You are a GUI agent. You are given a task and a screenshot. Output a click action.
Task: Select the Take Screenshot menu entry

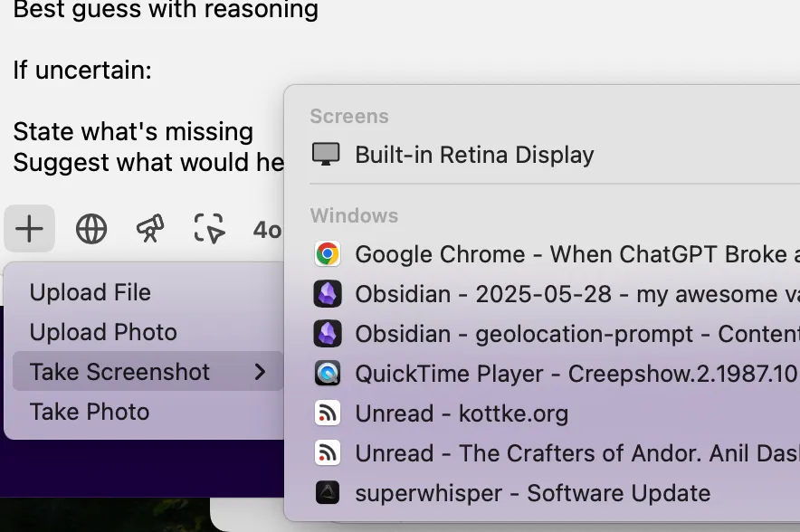(148, 371)
